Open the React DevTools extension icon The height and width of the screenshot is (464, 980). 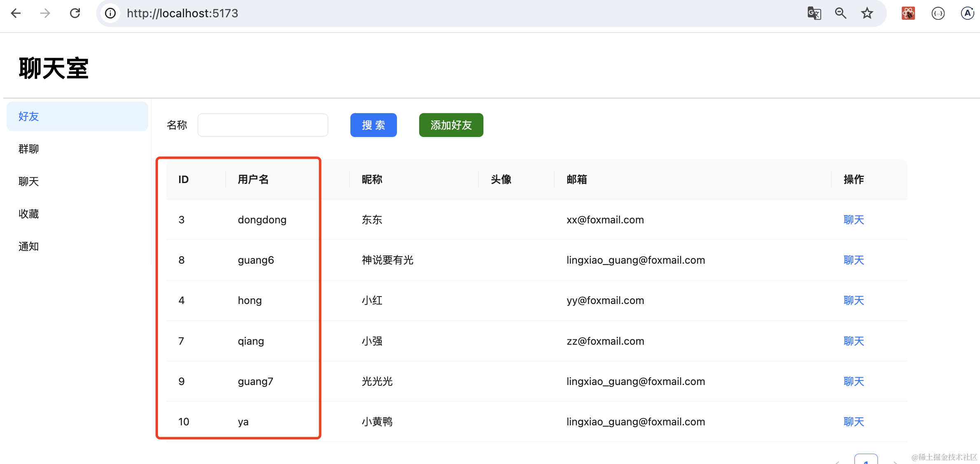pos(908,13)
